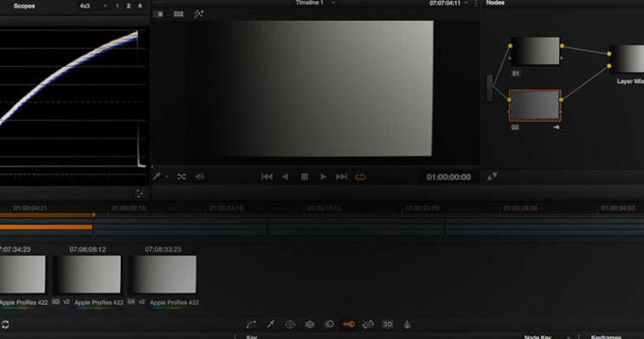The height and width of the screenshot is (339, 644).
Task: Click the timeline ruler at 01:00:24:09
Action: (x=422, y=208)
